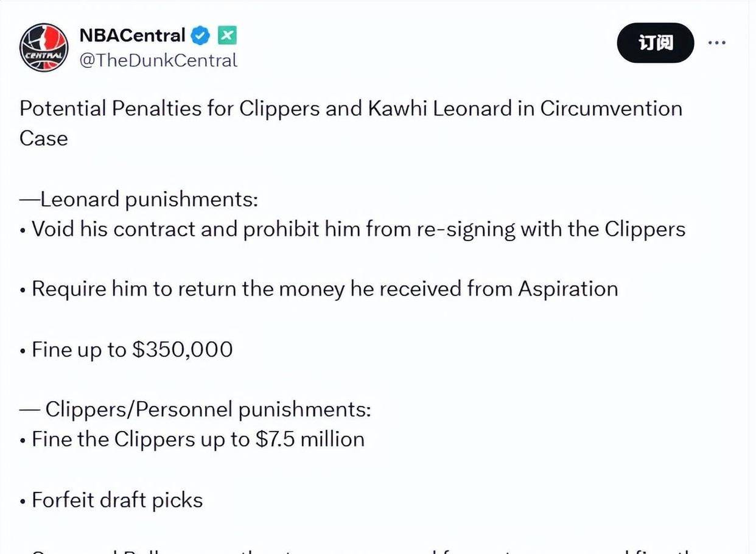
Task: Click the bullet about returning Aspiration money
Action: [x=319, y=289]
